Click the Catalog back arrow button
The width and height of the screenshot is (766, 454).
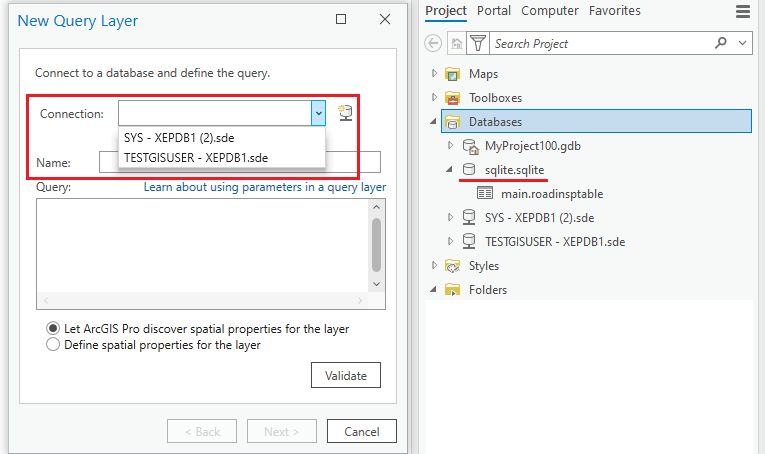(433, 43)
